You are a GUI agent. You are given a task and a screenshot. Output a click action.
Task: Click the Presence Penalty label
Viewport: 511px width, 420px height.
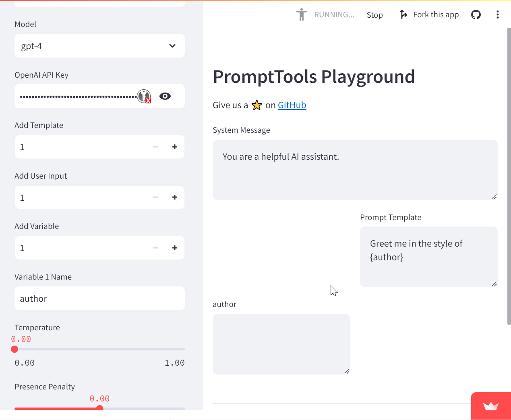(x=45, y=387)
